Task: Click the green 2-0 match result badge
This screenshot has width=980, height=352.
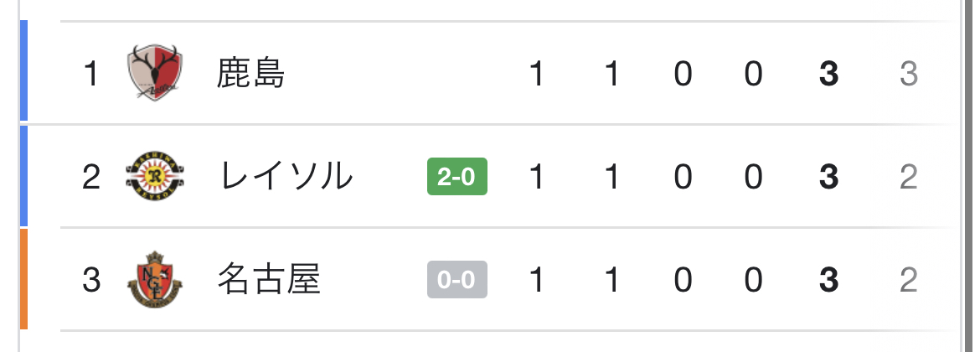Action: (456, 176)
